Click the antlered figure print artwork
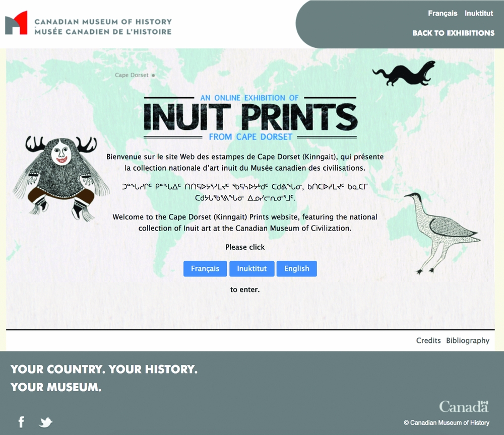This screenshot has height=435, width=504. tap(60, 176)
